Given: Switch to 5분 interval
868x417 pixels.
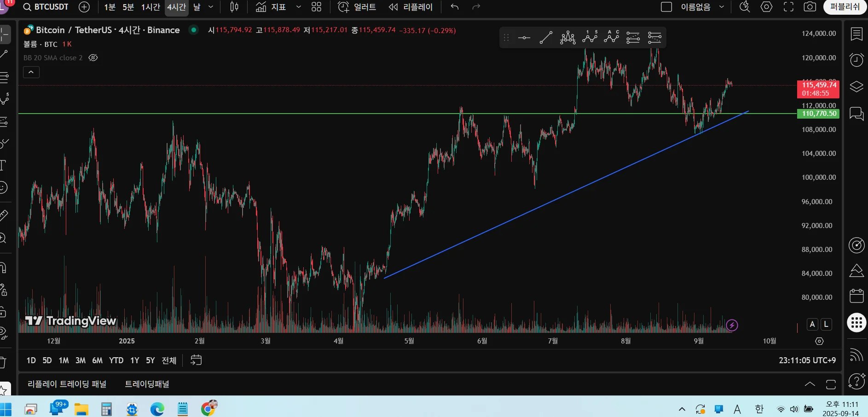Looking at the screenshot, I should (x=128, y=7).
